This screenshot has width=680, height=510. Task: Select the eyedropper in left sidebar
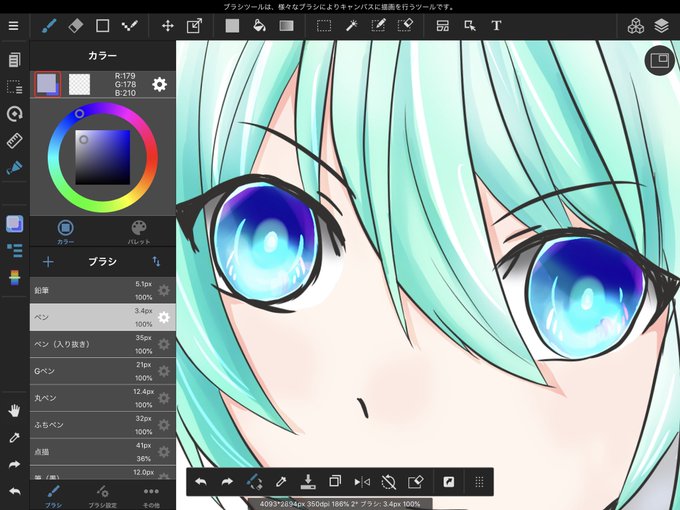coord(14,438)
